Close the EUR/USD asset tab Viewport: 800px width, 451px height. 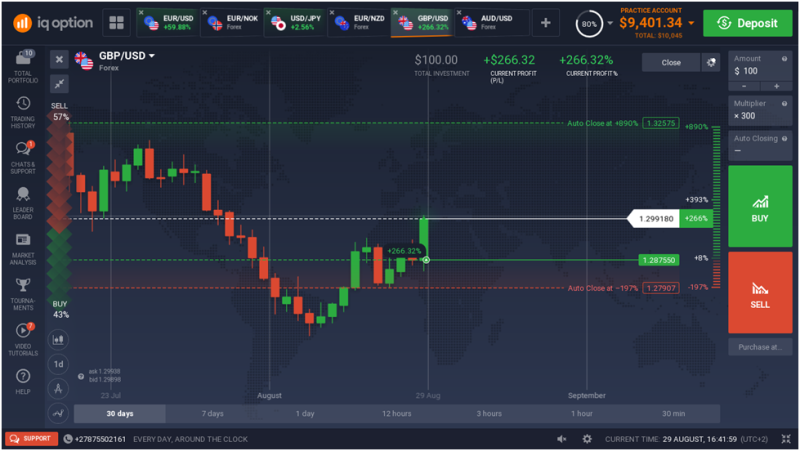pyautogui.click(x=141, y=13)
